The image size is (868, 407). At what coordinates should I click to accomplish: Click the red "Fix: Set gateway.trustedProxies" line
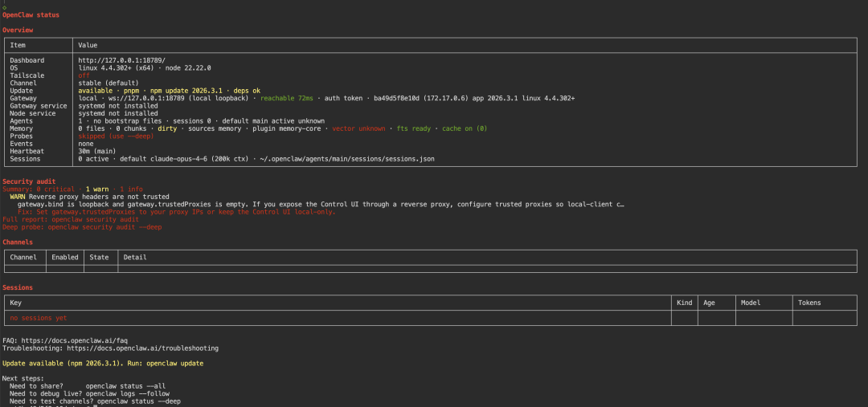[177, 212]
